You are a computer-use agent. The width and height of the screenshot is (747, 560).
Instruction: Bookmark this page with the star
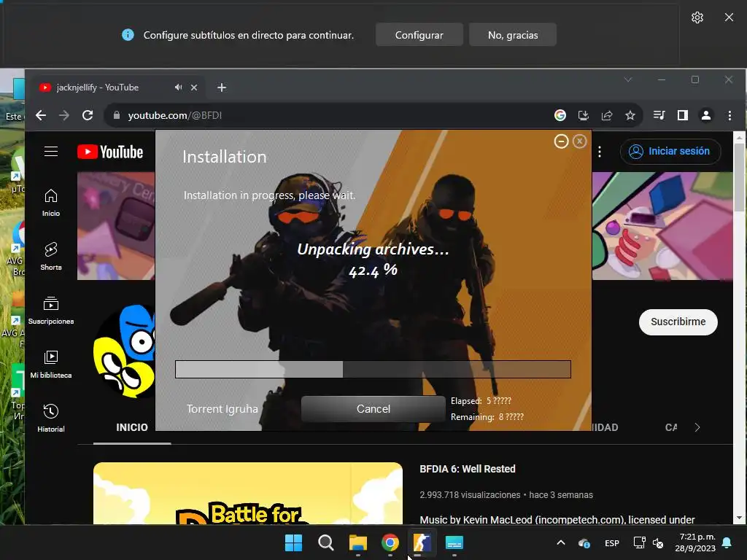[630, 115]
